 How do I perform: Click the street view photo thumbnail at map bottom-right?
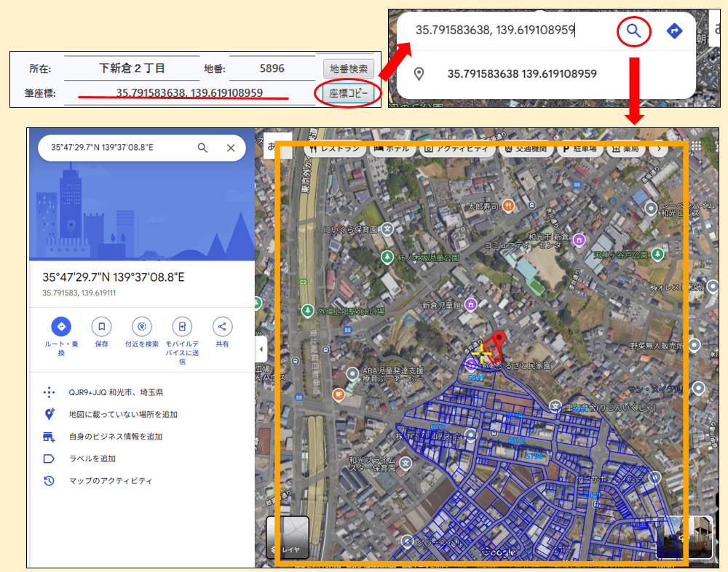(685, 537)
